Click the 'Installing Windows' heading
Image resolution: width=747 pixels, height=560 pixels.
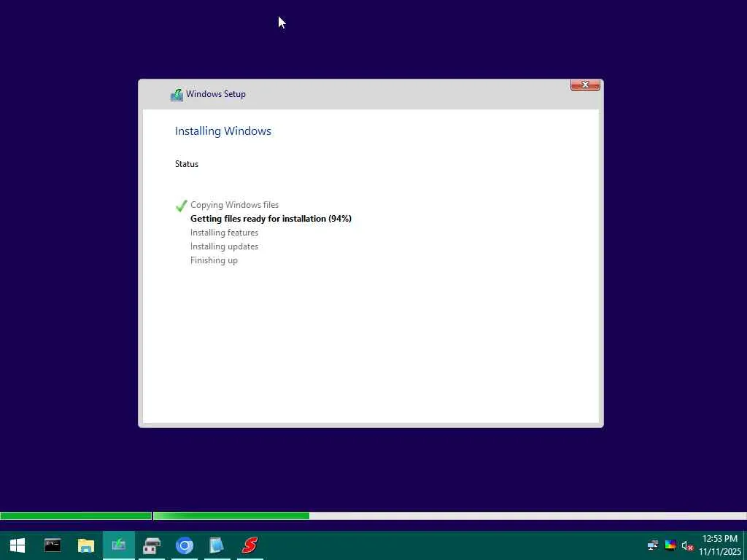tap(223, 131)
